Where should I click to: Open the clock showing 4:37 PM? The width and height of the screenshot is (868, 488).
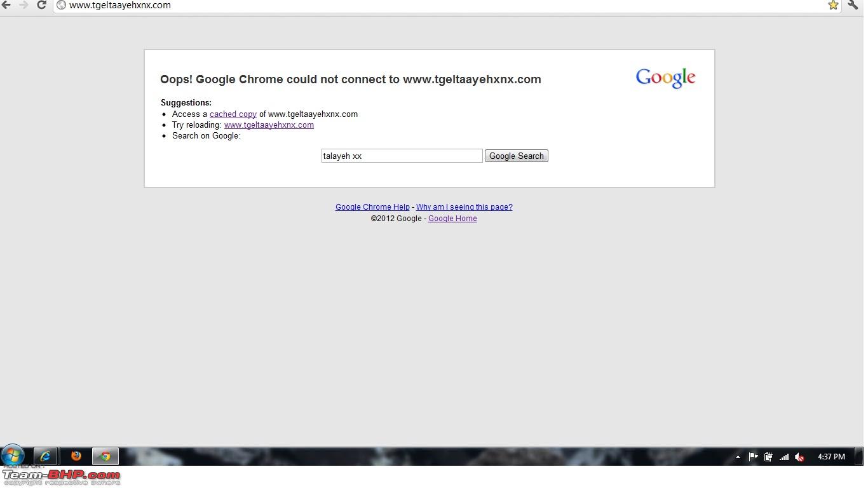pyautogui.click(x=831, y=457)
